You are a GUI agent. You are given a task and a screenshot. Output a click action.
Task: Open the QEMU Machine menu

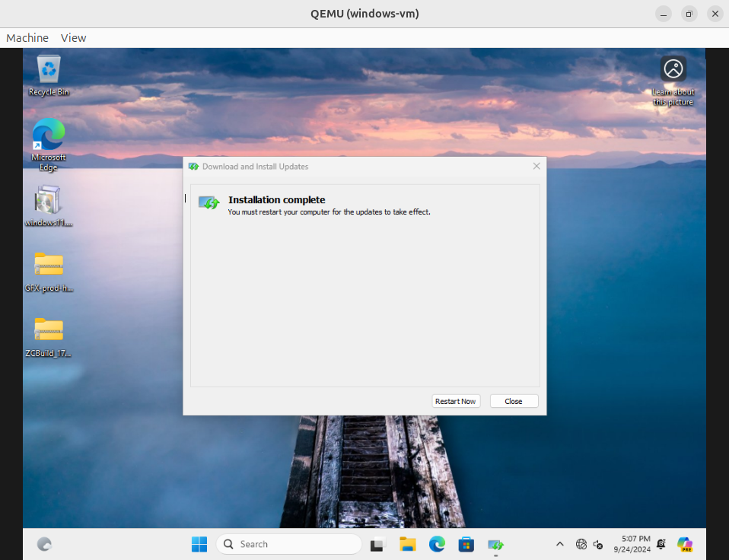(x=27, y=38)
